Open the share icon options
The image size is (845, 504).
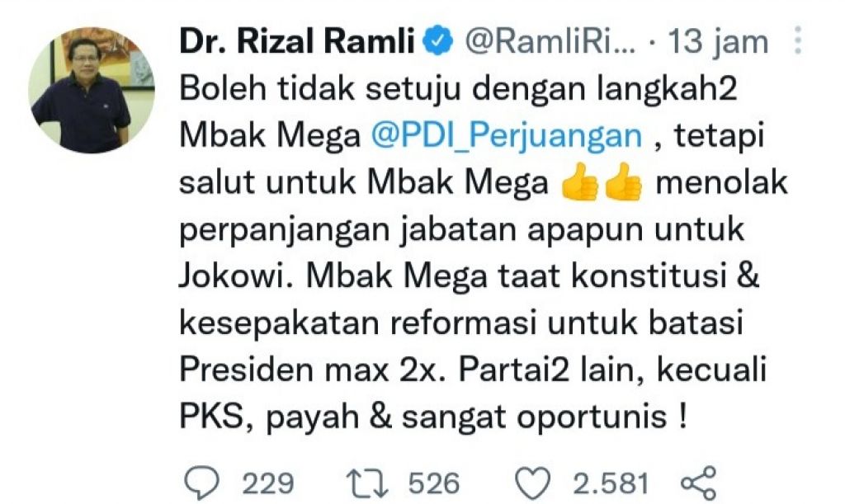(699, 483)
